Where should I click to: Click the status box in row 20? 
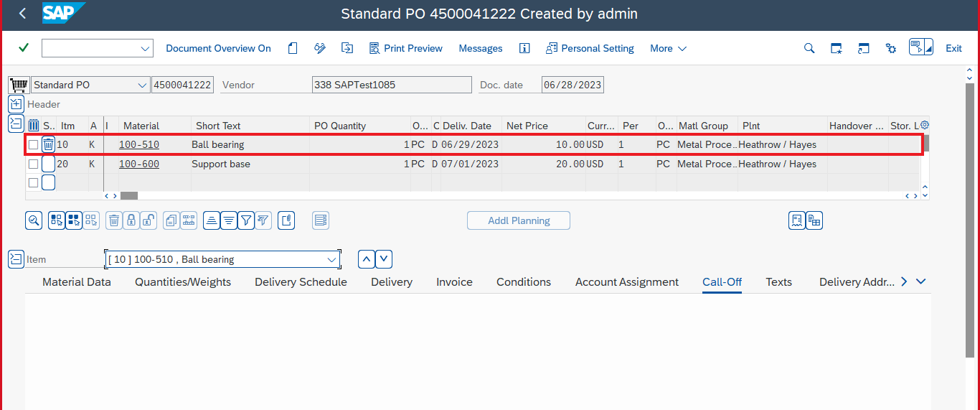click(48, 164)
